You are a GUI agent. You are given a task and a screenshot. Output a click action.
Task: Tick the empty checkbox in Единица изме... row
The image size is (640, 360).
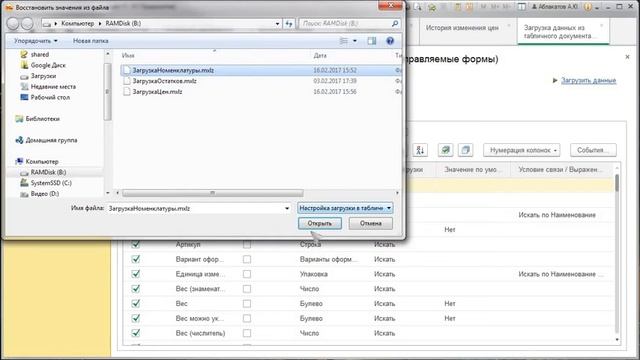click(x=247, y=274)
